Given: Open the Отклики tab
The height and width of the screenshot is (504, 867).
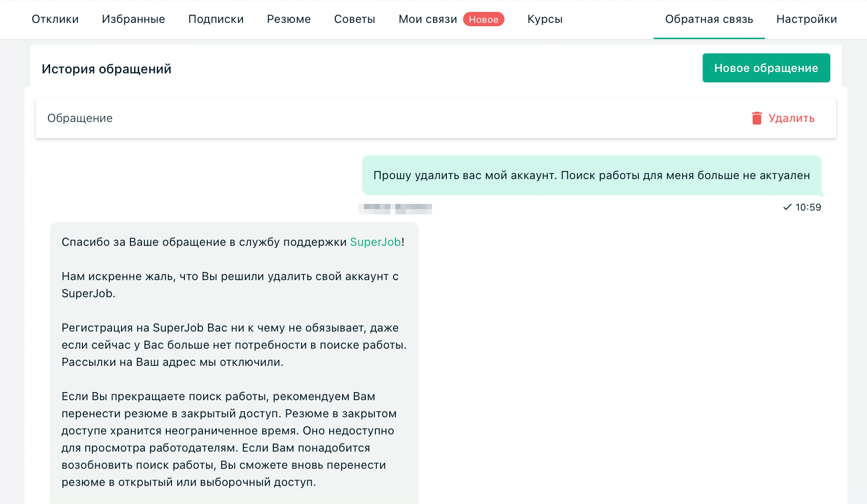Looking at the screenshot, I should (x=55, y=19).
